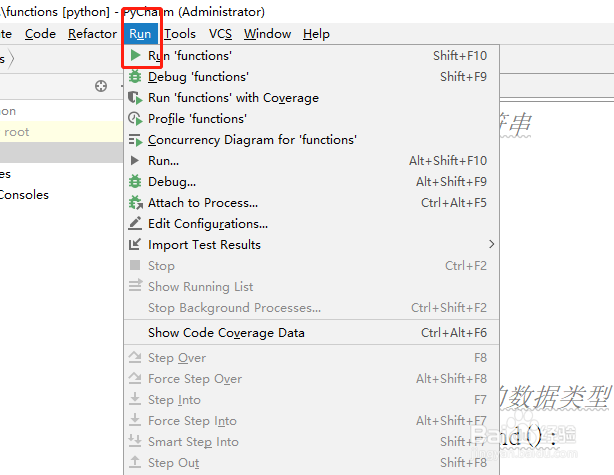Close the highlighted Run menu
The width and height of the screenshot is (614, 475).
click(140, 34)
